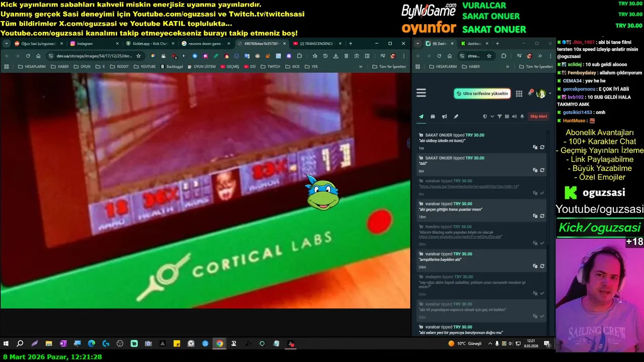Open the Windows notification center icon
Image resolution: width=644 pixels, height=362 pixels.
point(547,344)
